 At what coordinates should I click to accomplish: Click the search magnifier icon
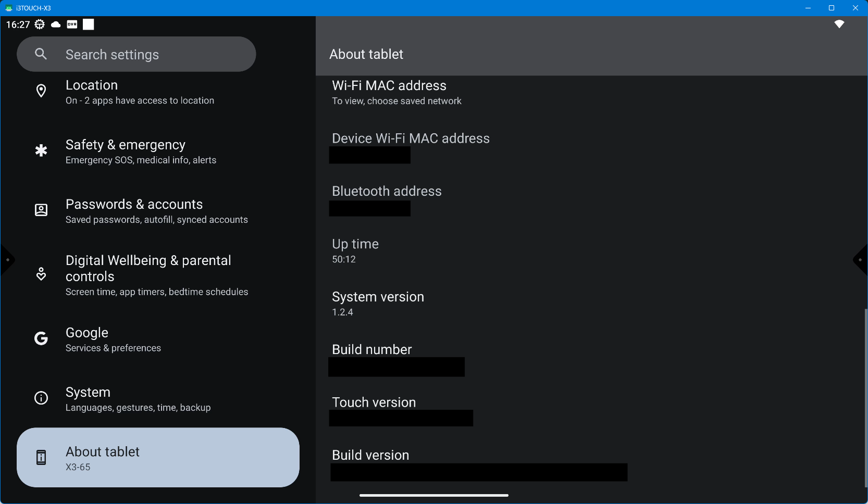(x=41, y=54)
